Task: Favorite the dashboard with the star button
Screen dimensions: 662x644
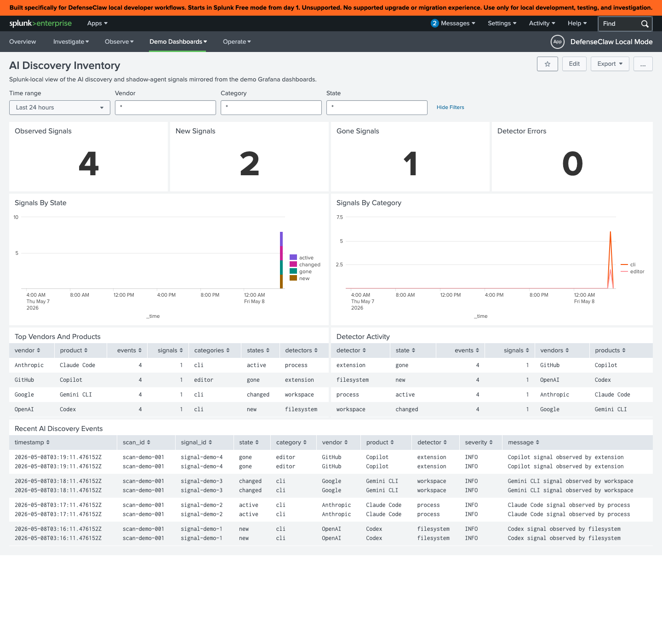Action: [x=548, y=64]
